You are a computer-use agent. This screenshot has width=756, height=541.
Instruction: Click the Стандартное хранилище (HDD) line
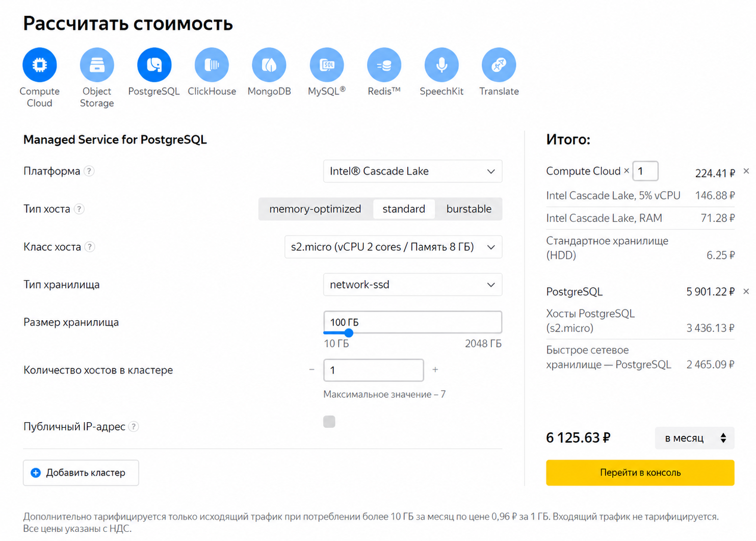640,248
